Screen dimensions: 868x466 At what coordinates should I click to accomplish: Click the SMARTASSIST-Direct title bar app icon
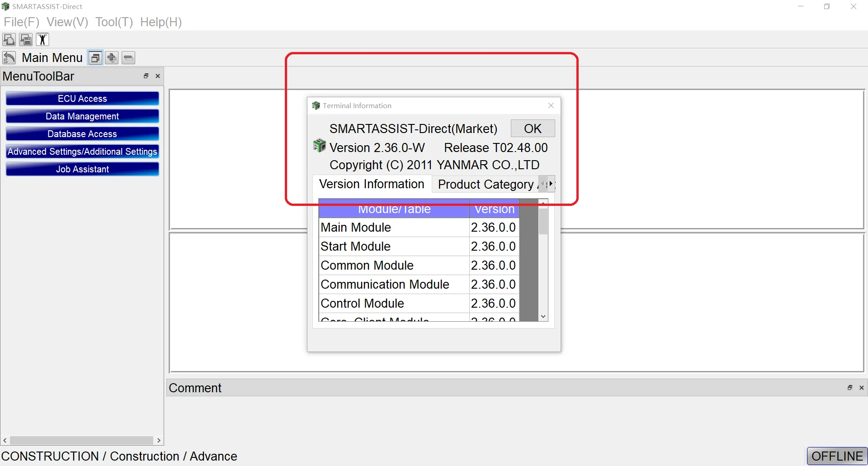(x=5, y=6)
